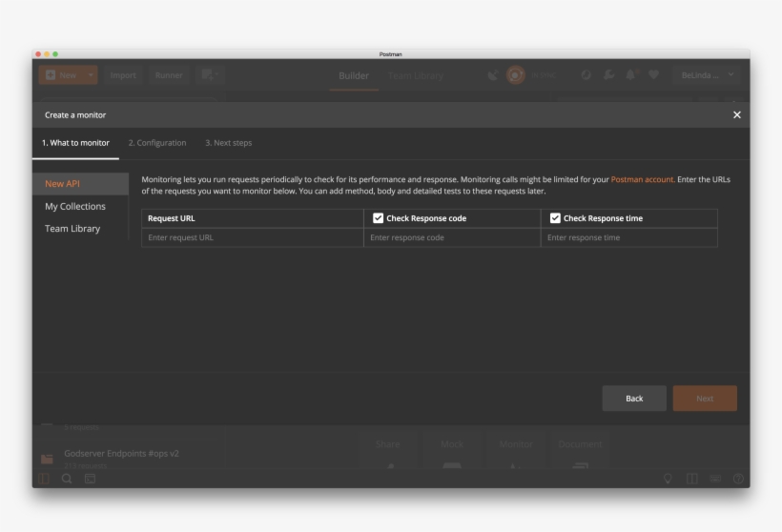Click the Back button
782x532 pixels.
[x=634, y=399]
